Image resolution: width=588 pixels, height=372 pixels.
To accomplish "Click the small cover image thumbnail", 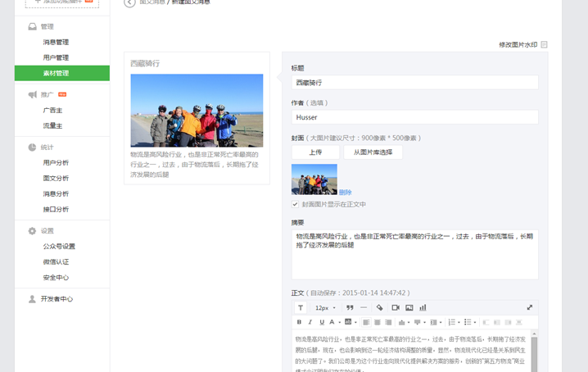I will point(314,179).
